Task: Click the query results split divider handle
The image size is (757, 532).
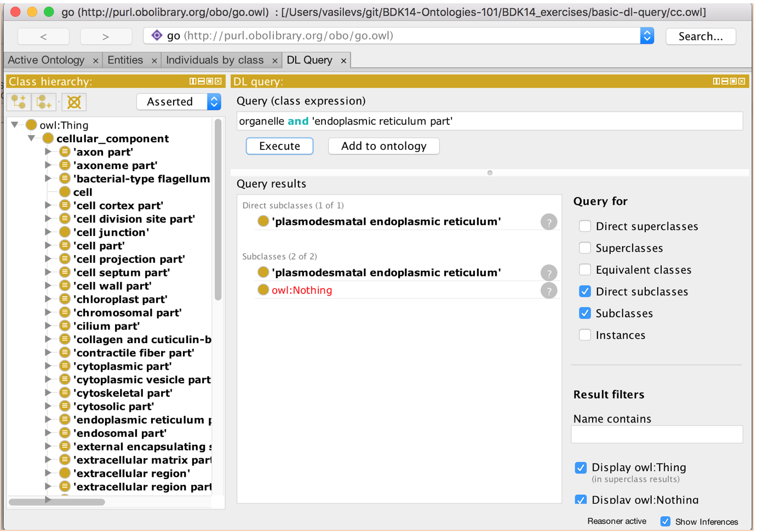Action: [490, 173]
